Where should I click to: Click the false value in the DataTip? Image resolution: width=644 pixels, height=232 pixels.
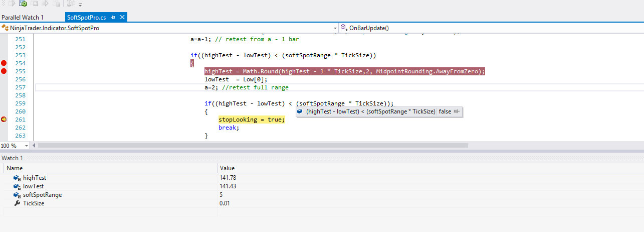click(x=445, y=111)
